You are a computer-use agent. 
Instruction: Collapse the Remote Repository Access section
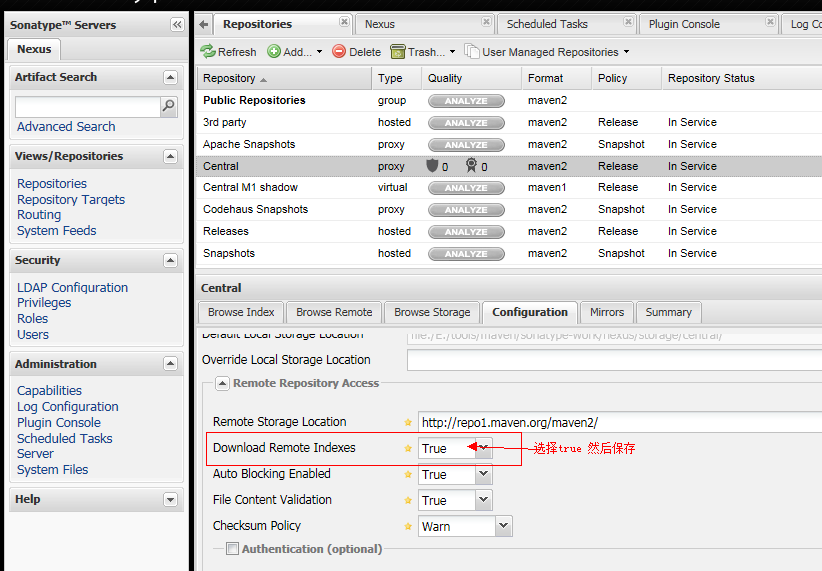point(222,383)
